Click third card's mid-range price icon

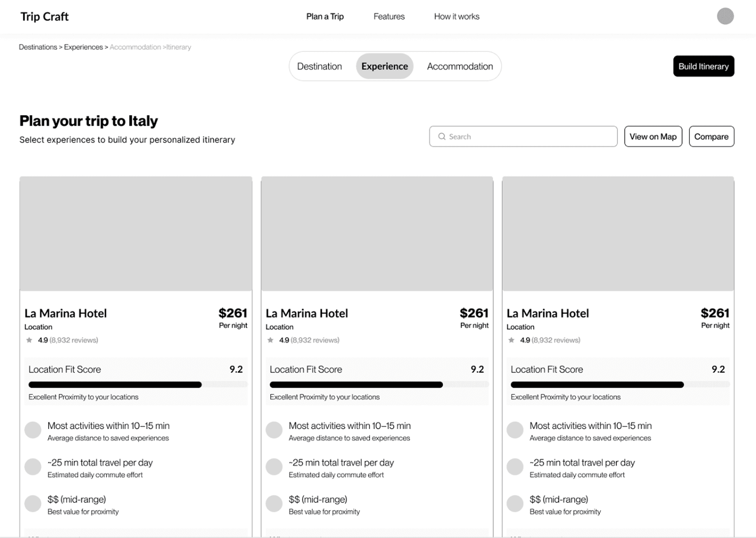(515, 503)
